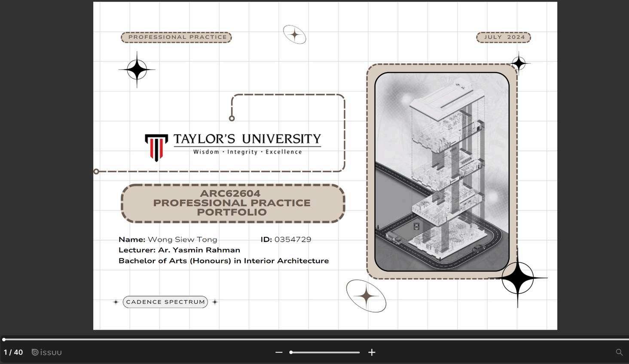Zoom out with the minus icon
The width and height of the screenshot is (629, 364).
tap(279, 352)
